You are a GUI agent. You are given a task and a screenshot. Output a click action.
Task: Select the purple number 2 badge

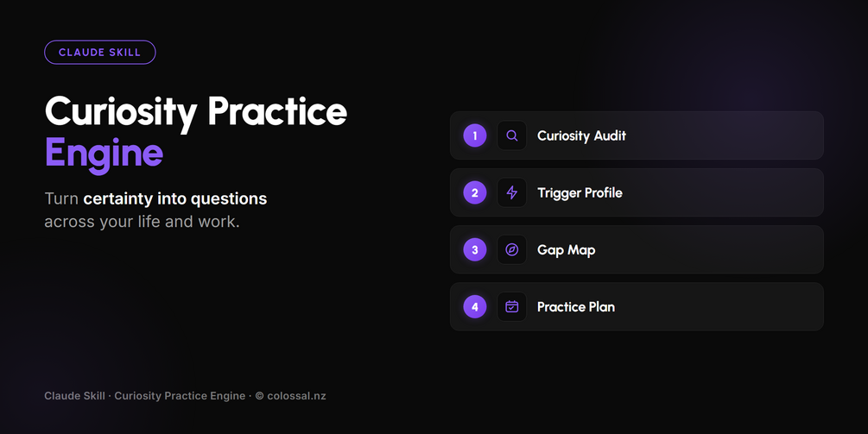point(475,192)
